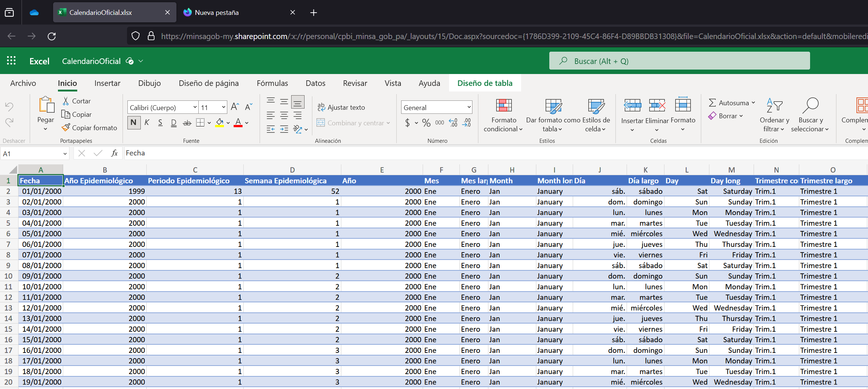The height and width of the screenshot is (389, 868).
Task: Decrease indent icon
Action: click(x=271, y=129)
